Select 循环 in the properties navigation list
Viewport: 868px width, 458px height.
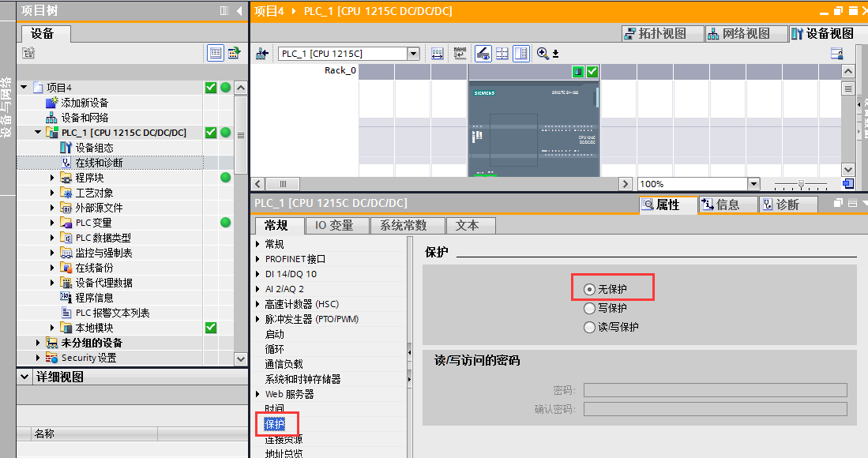[275, 349]
